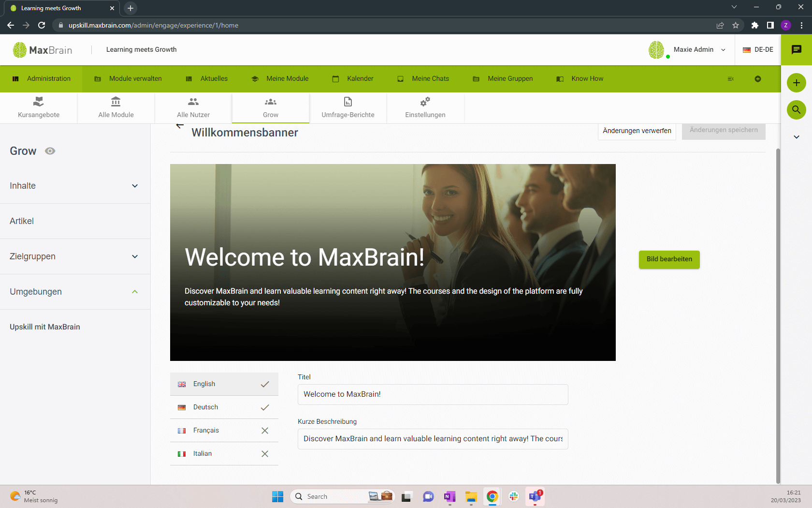Screen dimensions: 812x508
Task: Open Meine Chats
Action: 423,78
